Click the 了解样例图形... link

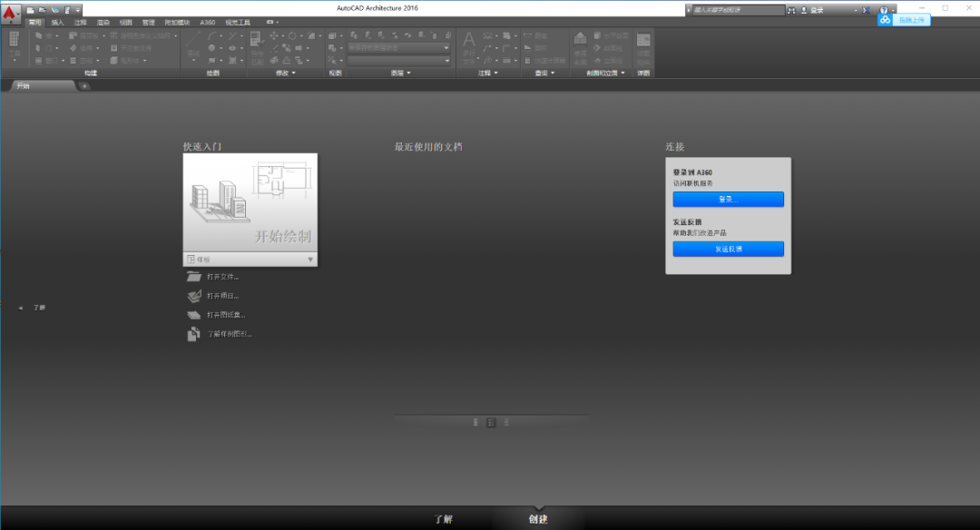tap(220, 334)
